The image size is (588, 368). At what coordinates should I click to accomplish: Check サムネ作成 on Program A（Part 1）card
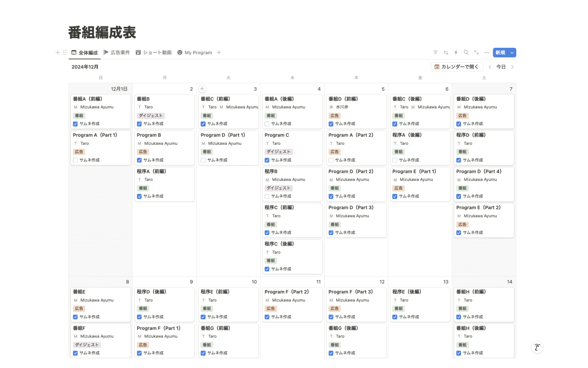coord(75,160)
